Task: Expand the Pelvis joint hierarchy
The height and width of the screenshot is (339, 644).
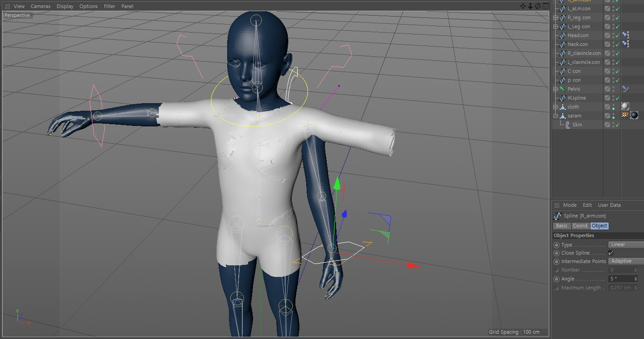Action: pos(556,89)
